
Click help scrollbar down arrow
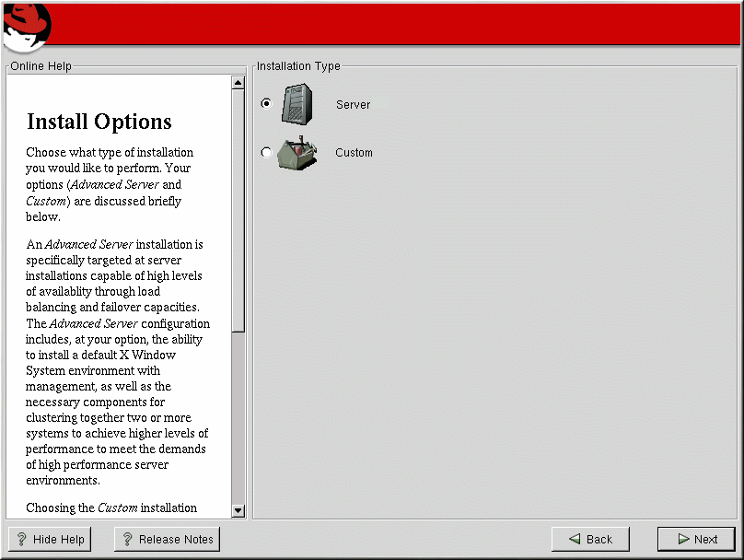pos(238,510)
